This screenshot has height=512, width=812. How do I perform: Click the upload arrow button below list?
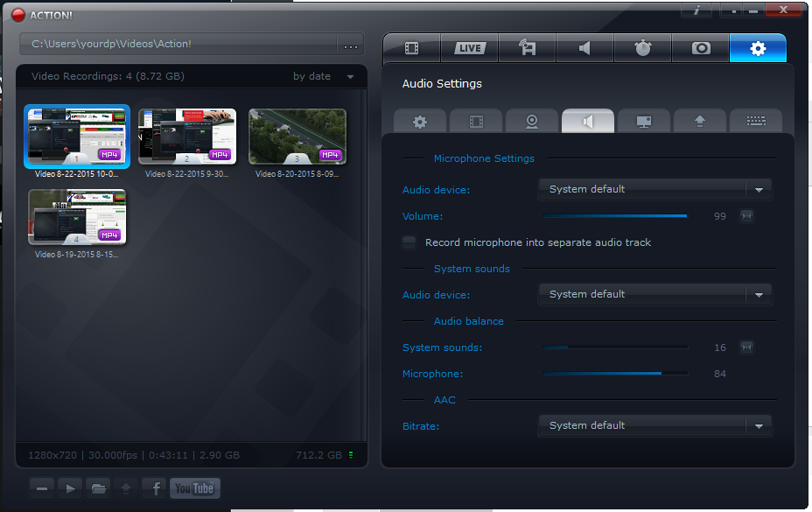126,488
